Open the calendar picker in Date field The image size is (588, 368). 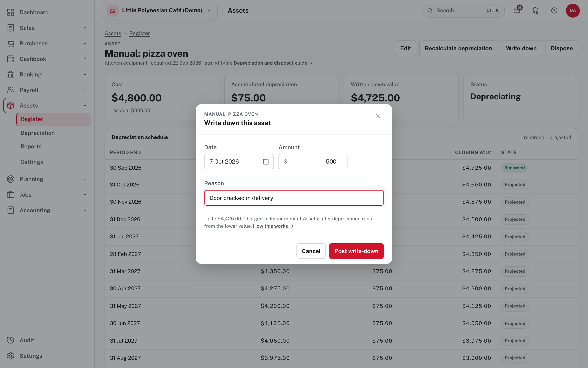[266, 162]
